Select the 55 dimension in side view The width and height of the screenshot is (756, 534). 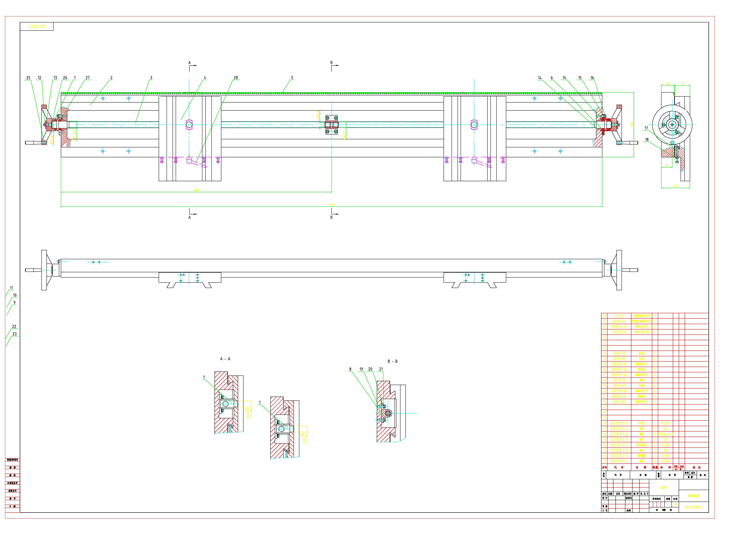(x=667, y=166)
